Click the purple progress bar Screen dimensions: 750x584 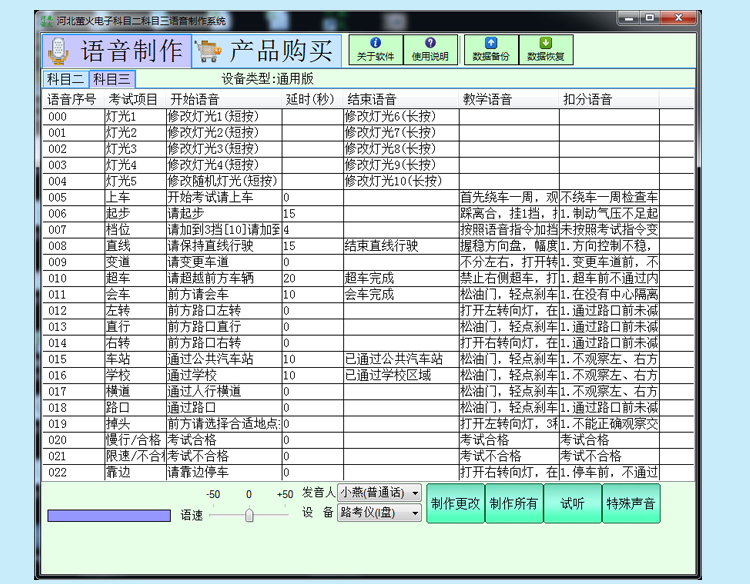click(x=109, y=516)
